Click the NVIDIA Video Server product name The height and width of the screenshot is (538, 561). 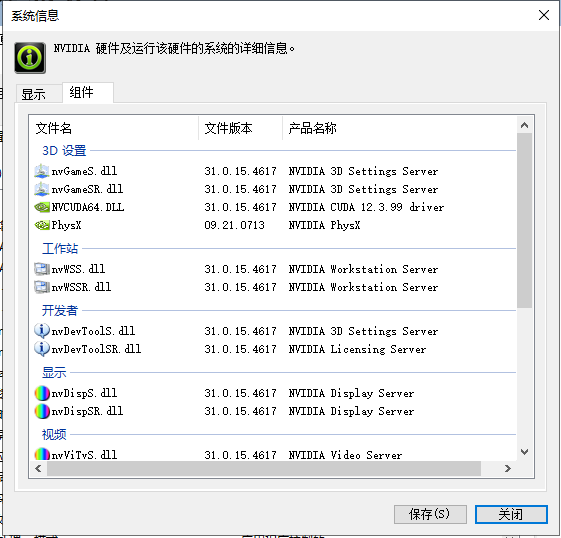(x=345, y=455)
